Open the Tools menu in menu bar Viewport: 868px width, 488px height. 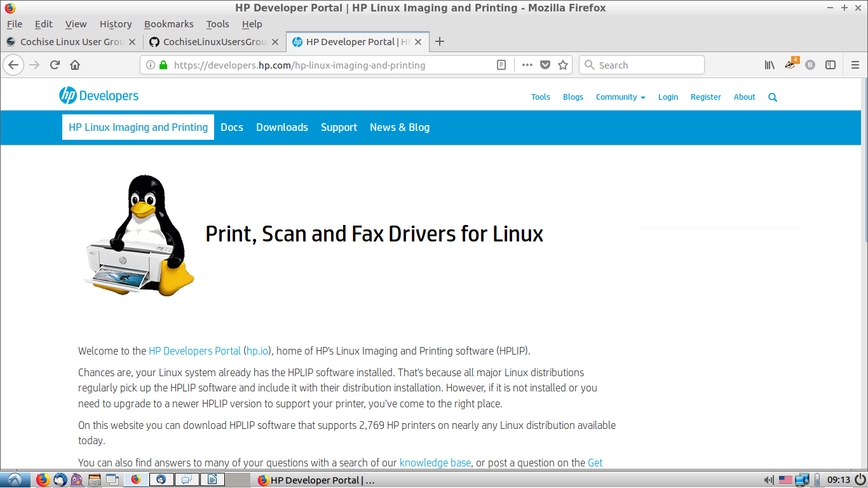[x=217, y=24]
